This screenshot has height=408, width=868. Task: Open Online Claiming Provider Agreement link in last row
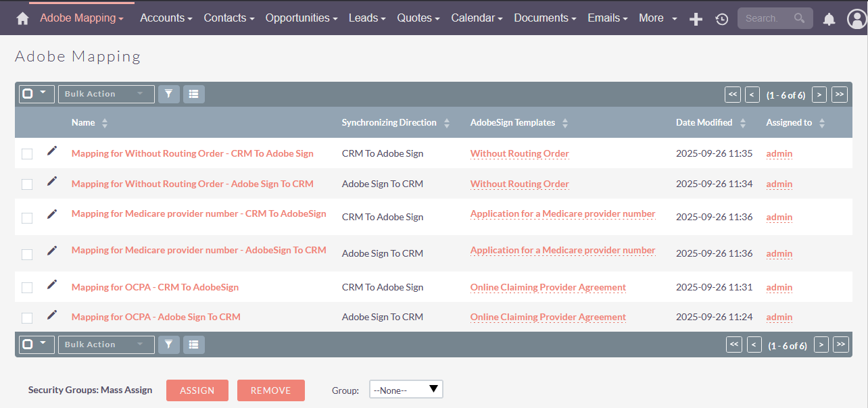pyautogui.click(x=548, y=317)
